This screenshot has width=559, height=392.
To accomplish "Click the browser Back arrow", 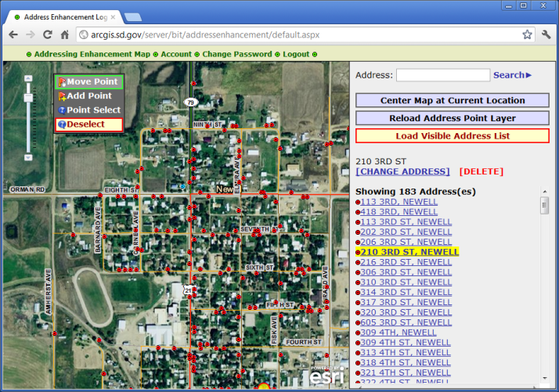I will click(x=13, y=34).
